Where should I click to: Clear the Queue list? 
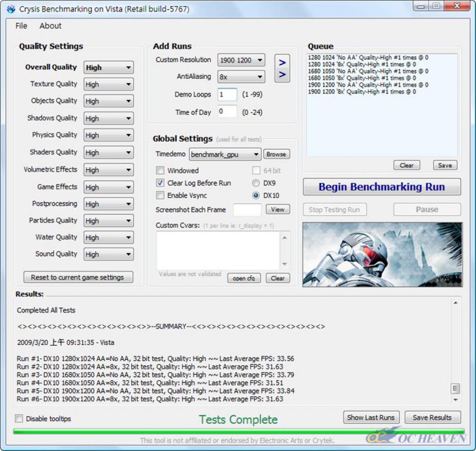pos(407,165)
